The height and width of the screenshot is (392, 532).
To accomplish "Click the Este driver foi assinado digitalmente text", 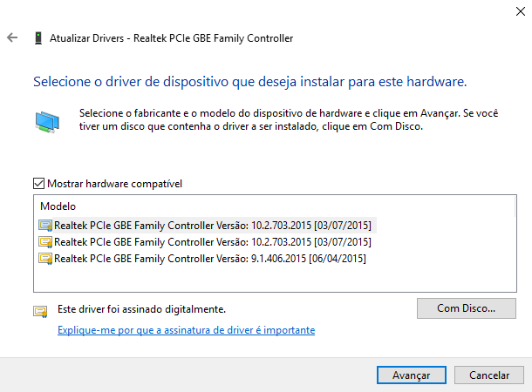I will (141, 309).
